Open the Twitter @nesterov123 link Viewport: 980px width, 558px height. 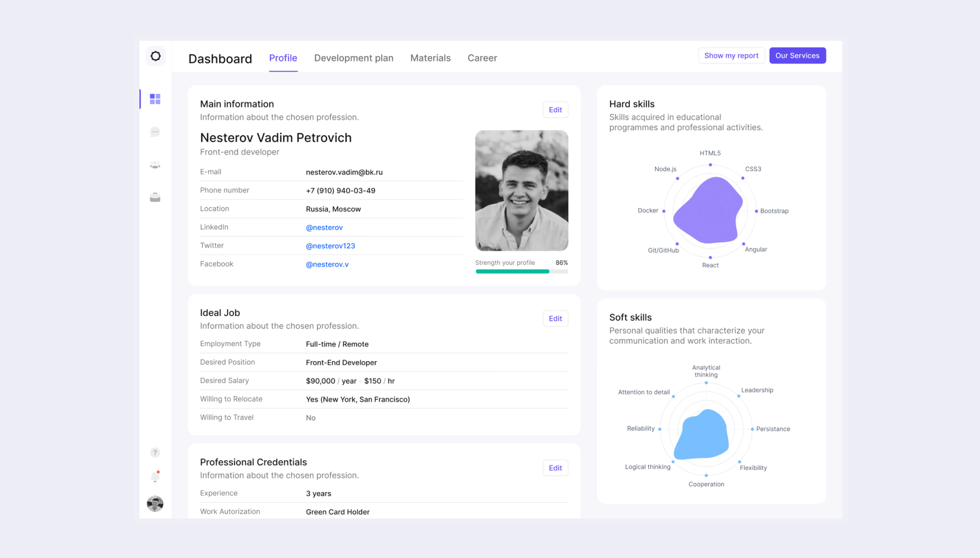coord(330,246)
